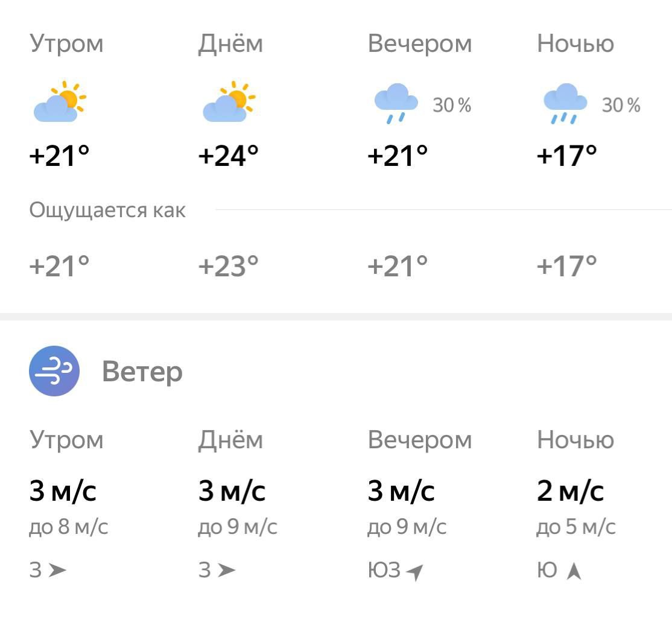Click the morning partly cloudy weather icon

59,101
